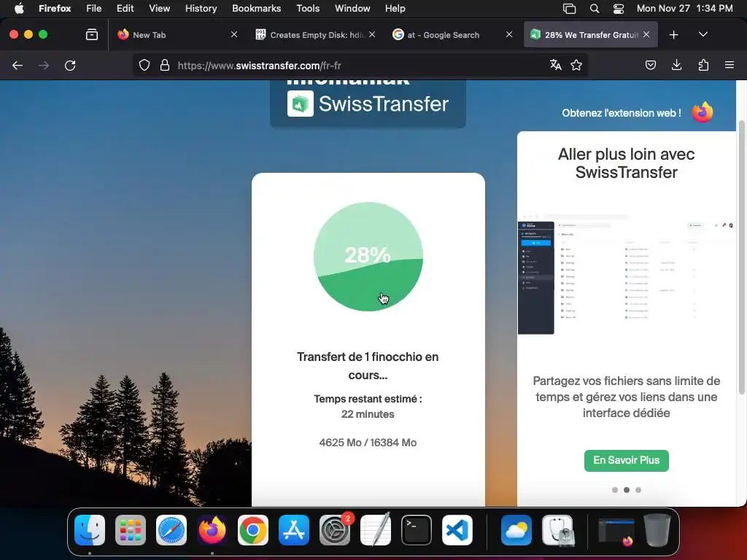
Task: Open Firefox downloads panel
Action: [x=676, y=65]
